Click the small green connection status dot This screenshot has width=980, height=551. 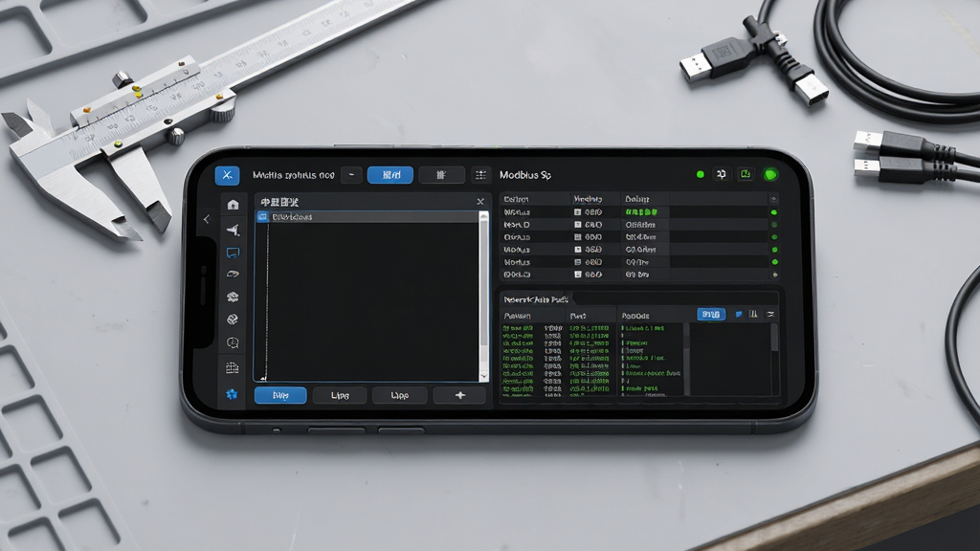point(700,174)
